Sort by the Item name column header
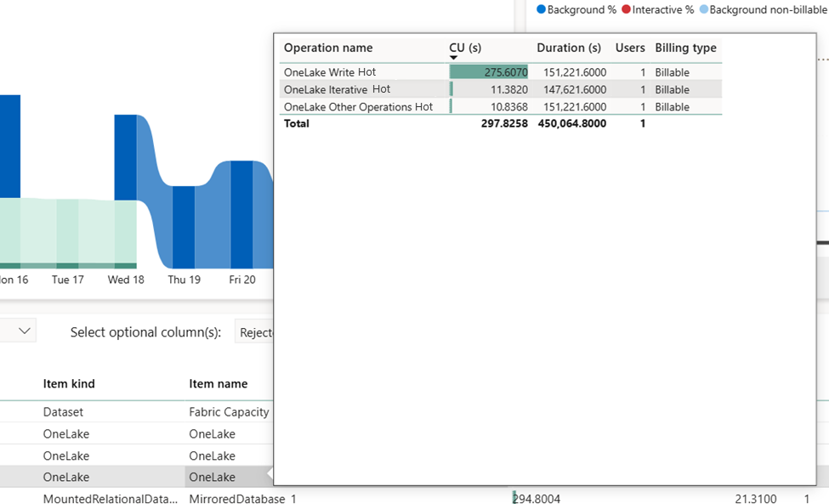The image size is (829, 504). point(219,384)
